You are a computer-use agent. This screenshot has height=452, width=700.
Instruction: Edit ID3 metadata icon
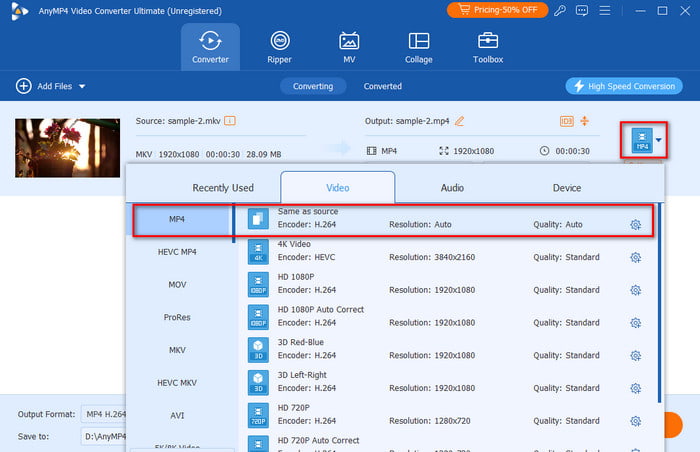(567, 121)
